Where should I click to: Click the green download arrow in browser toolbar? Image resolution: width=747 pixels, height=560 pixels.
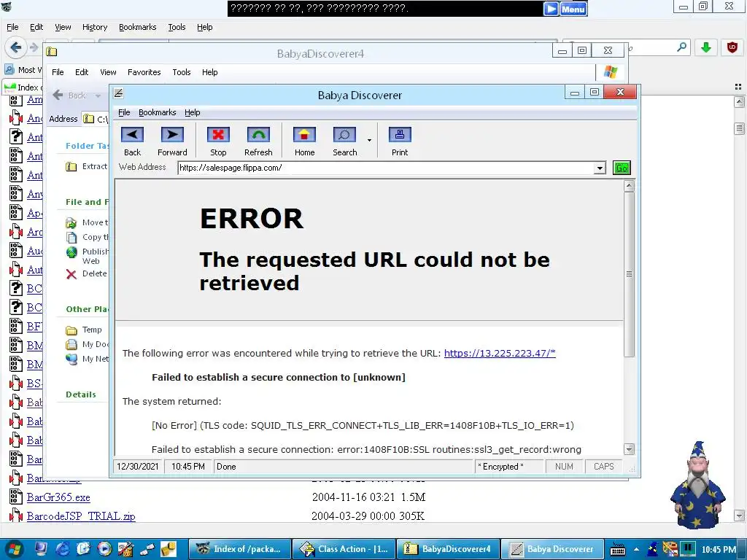[x=706, y=47]
